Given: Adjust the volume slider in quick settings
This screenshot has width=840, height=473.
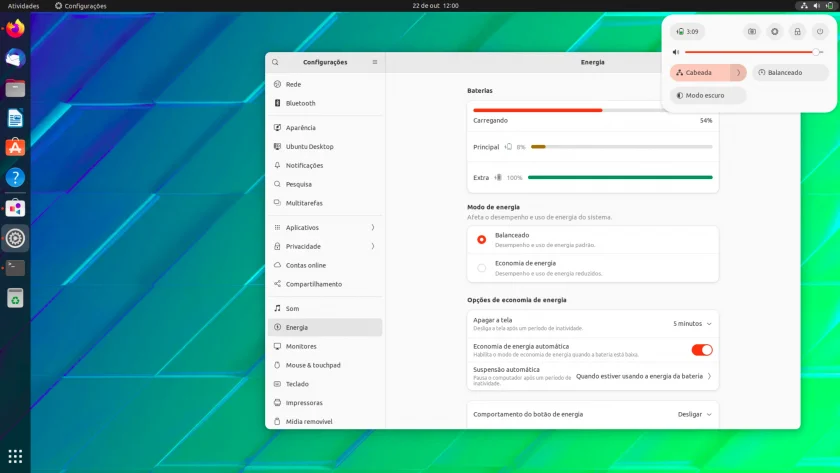Looking at the screenshot, I should [x=754, y=52].
